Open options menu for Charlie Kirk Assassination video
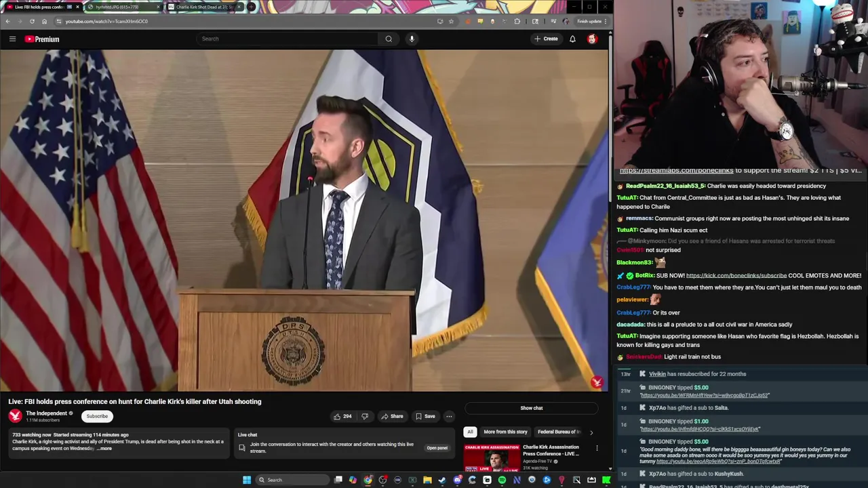 [x=597, y=448]
